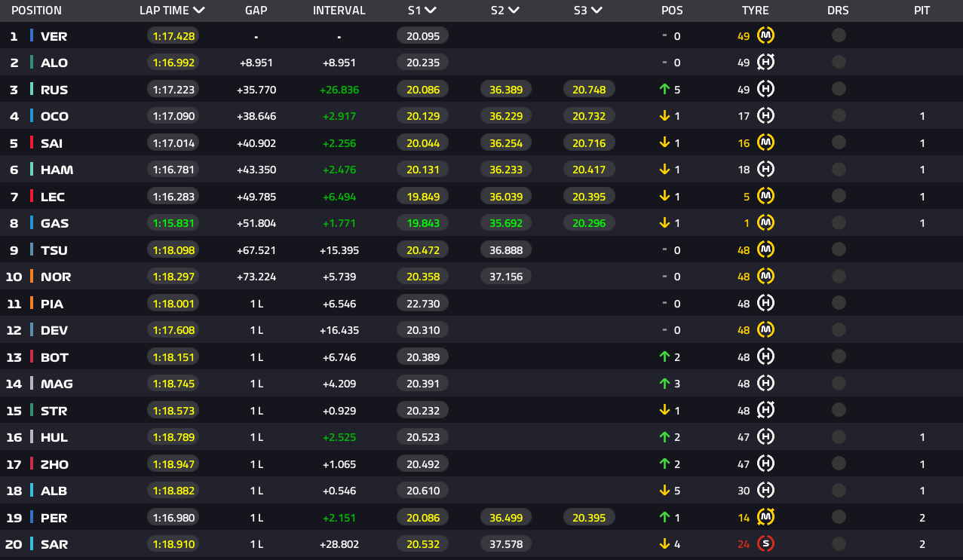The image size is (963, 560).
Task: Click Hamilton's DRS indicator dot
Action: pyautogui.click(x=839, y=170)
